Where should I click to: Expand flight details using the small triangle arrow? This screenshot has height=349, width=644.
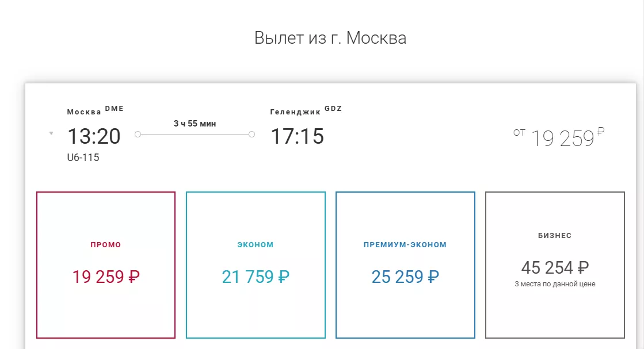(51, 133)
